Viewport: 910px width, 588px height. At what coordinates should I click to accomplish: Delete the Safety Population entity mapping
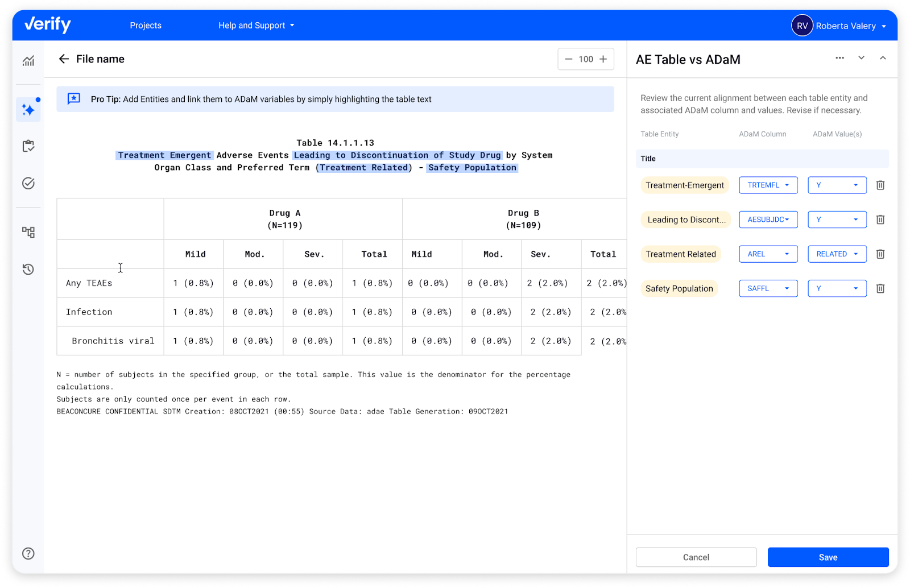(x=880, y=288)
